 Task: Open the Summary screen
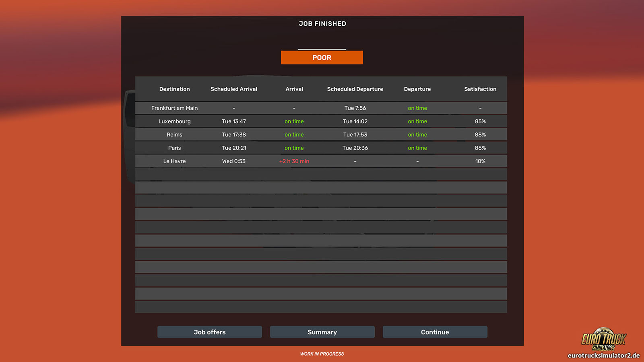click(x=322, y=332)
